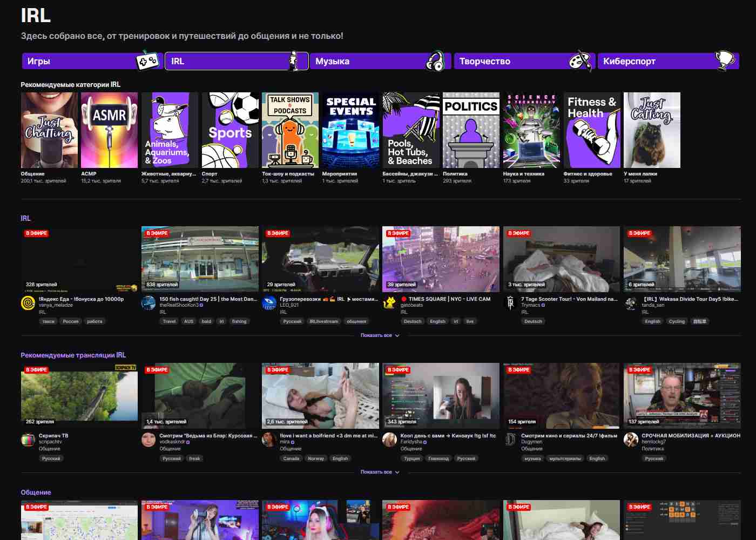Switch to the Музыка tab
The width and height of the screenshot is (756, 540).
(x=380, y=61)
